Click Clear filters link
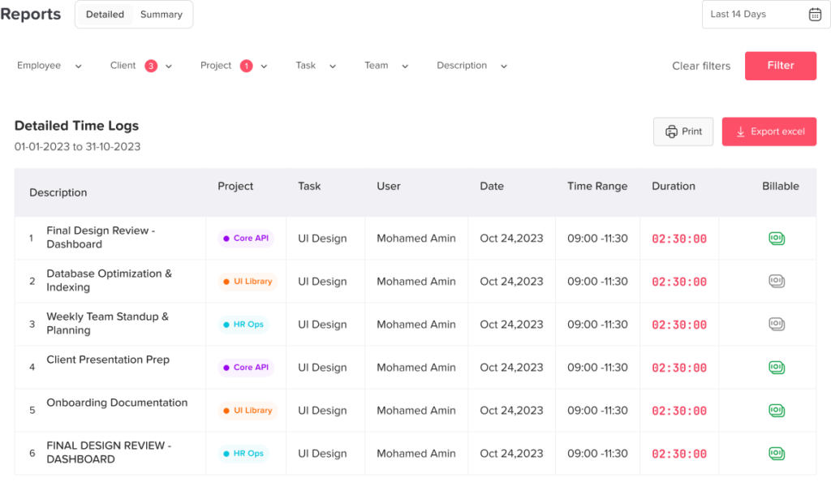This screenshot has width=831, height=504. [x=701, y=66]
